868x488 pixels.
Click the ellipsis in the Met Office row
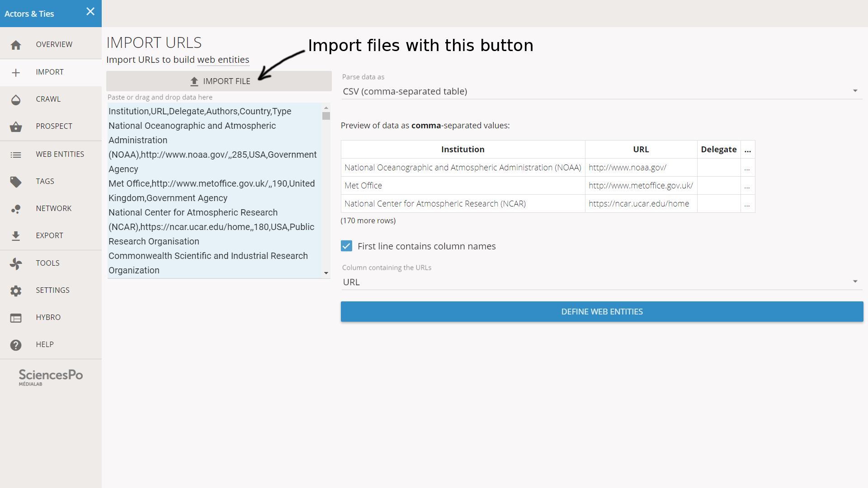(x=747, y=186)
